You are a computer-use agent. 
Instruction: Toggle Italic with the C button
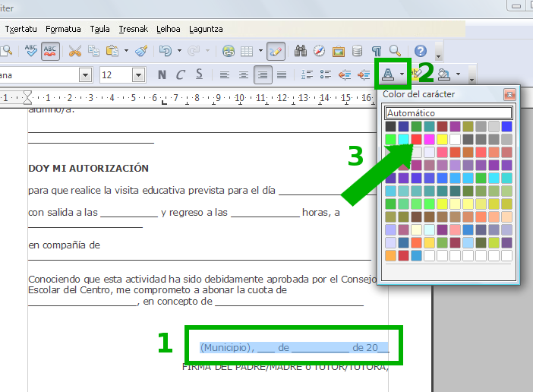click(181, 74)
